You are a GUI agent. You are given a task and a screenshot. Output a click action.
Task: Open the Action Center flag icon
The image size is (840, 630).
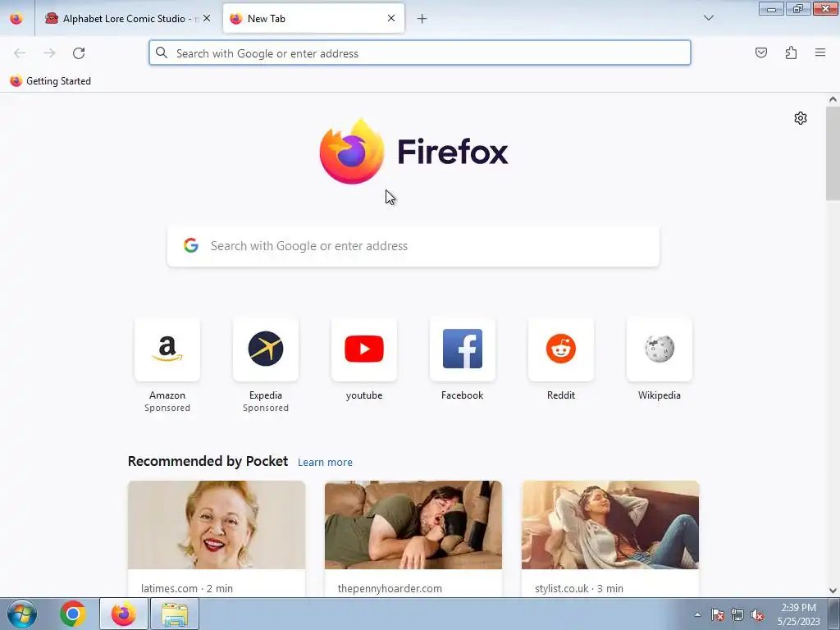pos(718,614)
